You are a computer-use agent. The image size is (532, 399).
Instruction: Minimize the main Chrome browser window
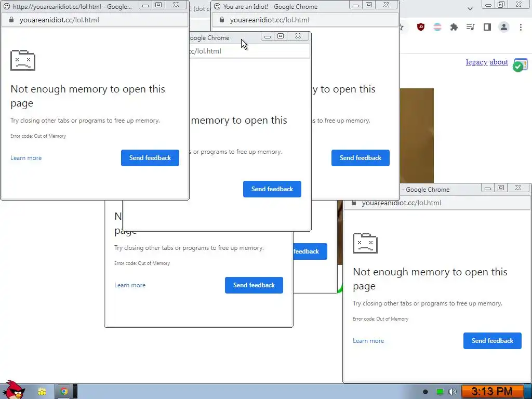click(488, 4)
